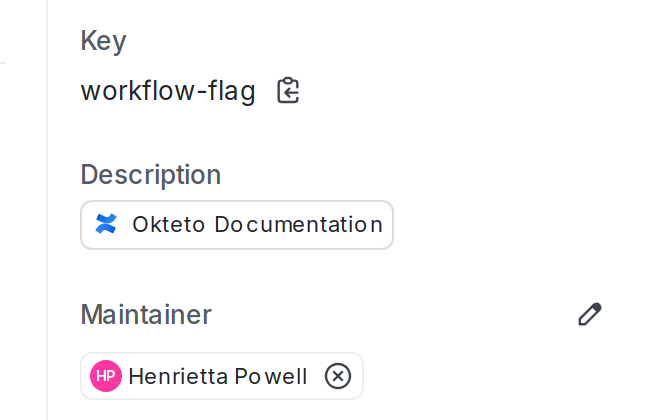Click the word Okteto in the description chip
646x420 pixels.
click(169, 224)
